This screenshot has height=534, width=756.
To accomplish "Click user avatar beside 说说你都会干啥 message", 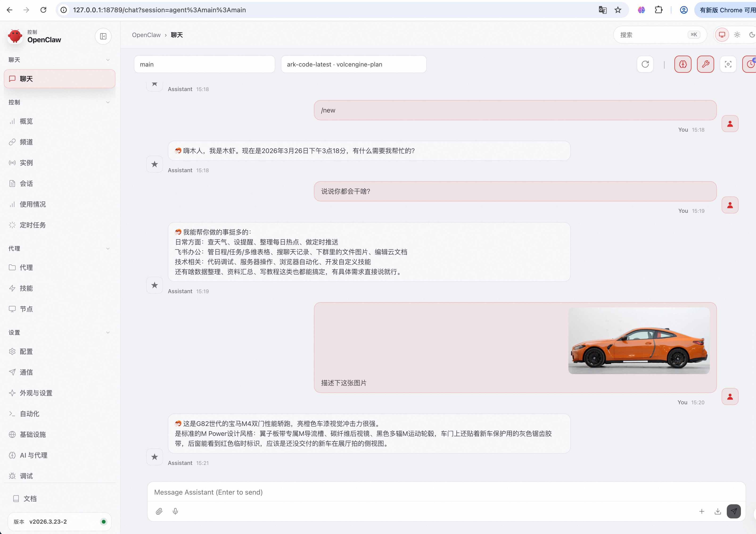I will [x=730, y=205].
